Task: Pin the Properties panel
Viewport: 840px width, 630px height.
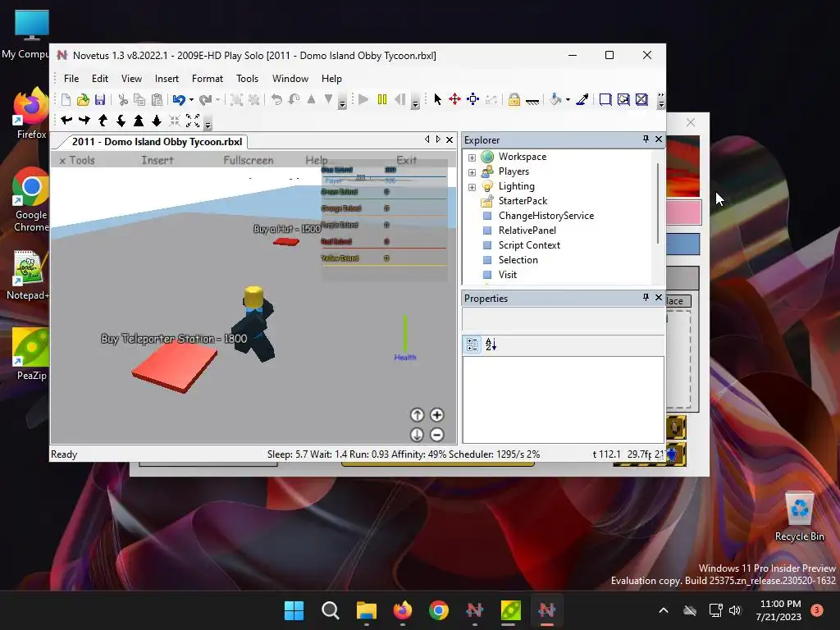Action: click(646, 297)
